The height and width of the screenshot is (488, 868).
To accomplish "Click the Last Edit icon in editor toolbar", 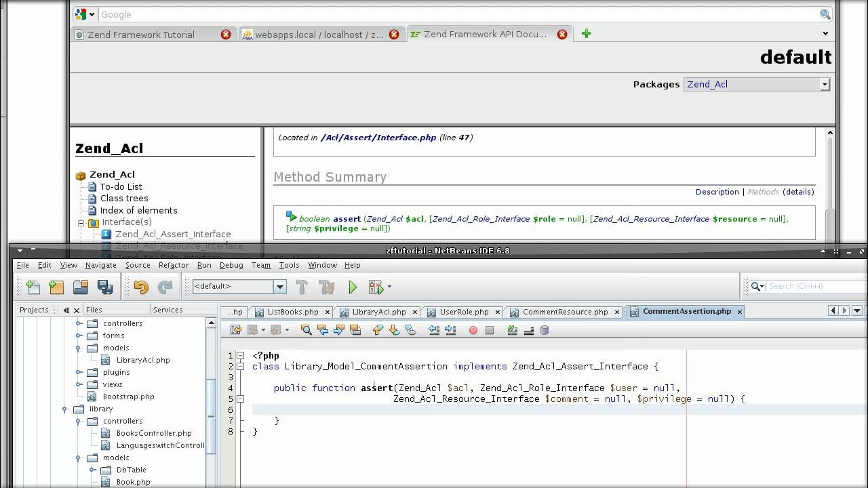I will tap(235, 330).
